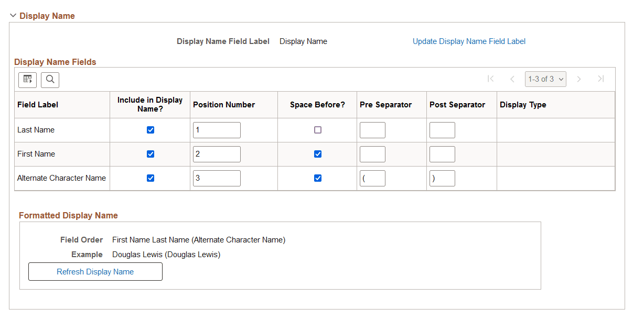Screen dimensions: 644x320
Task: Select the Pre Separator field containing the open parenthesis
Action: 372,178
